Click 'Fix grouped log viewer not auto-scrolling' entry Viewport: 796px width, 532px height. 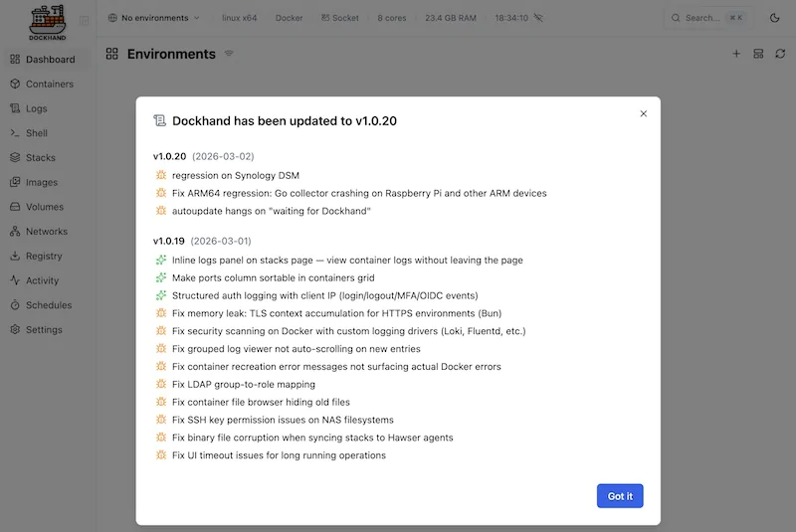[x=296, y=349]
